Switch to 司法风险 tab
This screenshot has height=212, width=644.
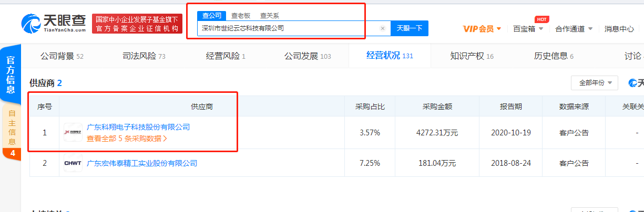tap(144, 56)
